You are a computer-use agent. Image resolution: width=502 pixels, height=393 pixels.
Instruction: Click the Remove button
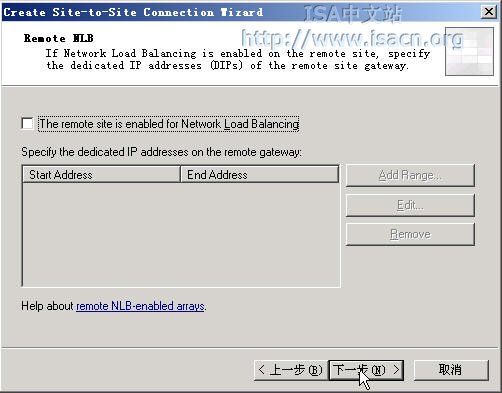pyautogui.click(x=410, y=234)
